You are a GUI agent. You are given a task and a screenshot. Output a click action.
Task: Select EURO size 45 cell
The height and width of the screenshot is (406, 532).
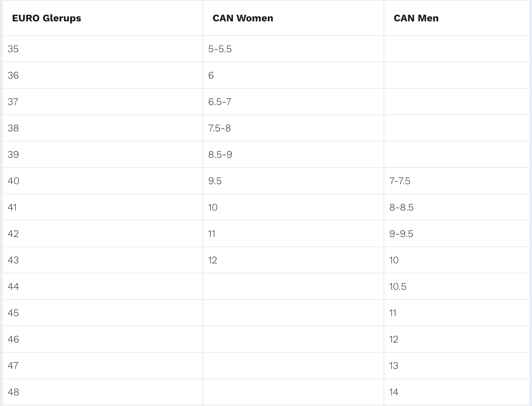pyautogui.click(x=103, y=313)
